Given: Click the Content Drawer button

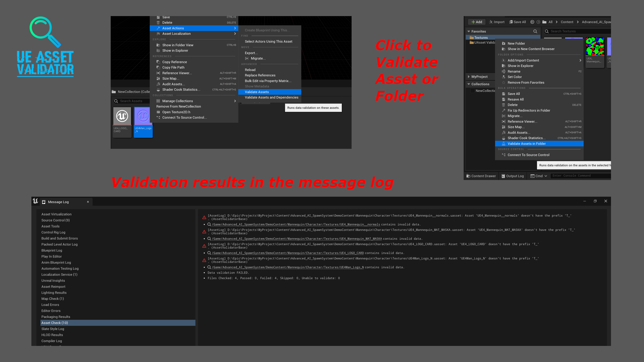Looking at the screenshot, I should (481, 176).
